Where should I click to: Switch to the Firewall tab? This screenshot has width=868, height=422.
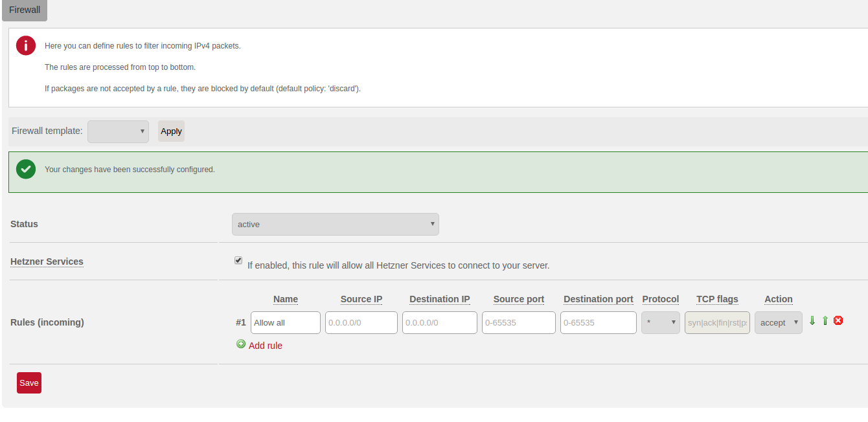point(25,10)
